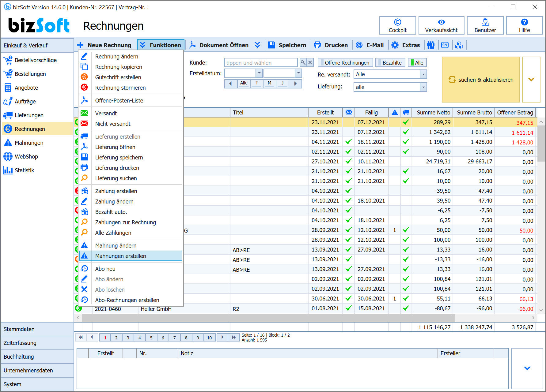Image resolution: width=546 pixels, height=392 pixels.
Task: Open the Lieferung dropdown
Action: [423, 87]
